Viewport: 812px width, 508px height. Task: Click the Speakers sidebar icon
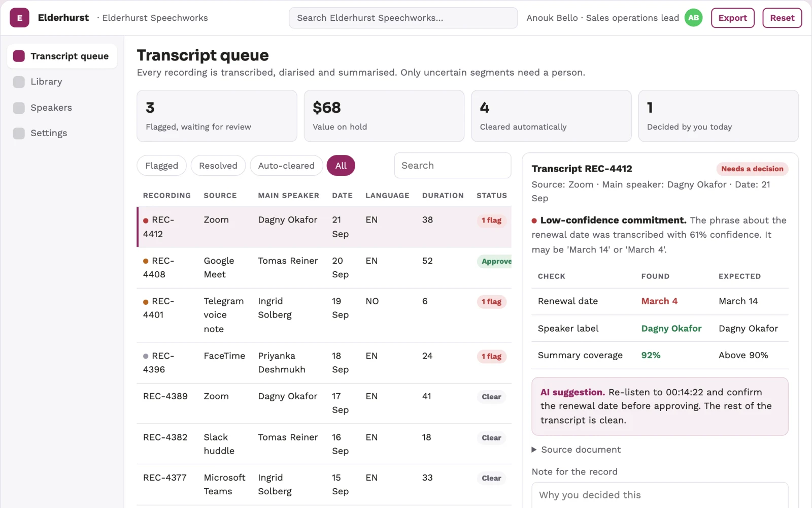pos(19,108)
